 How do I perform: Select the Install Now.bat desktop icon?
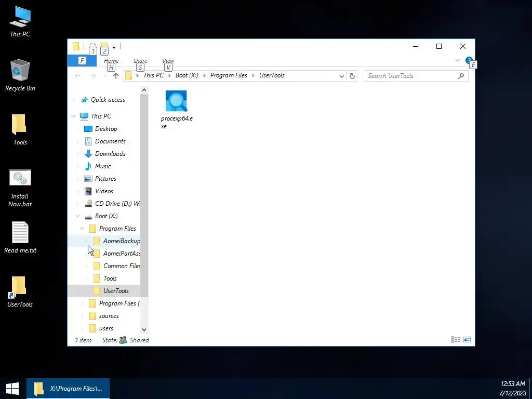click(x=20, y=188)
